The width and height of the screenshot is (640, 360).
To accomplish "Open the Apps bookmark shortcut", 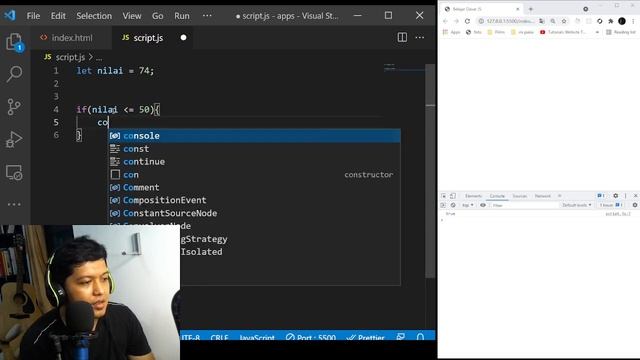I will click(x=452, y=32).
